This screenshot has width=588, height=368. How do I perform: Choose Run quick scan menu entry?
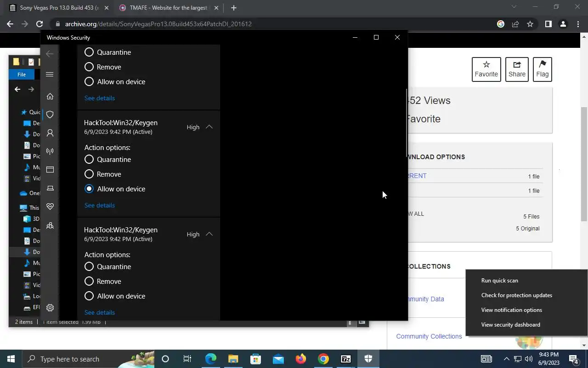(x=499, y=281)
